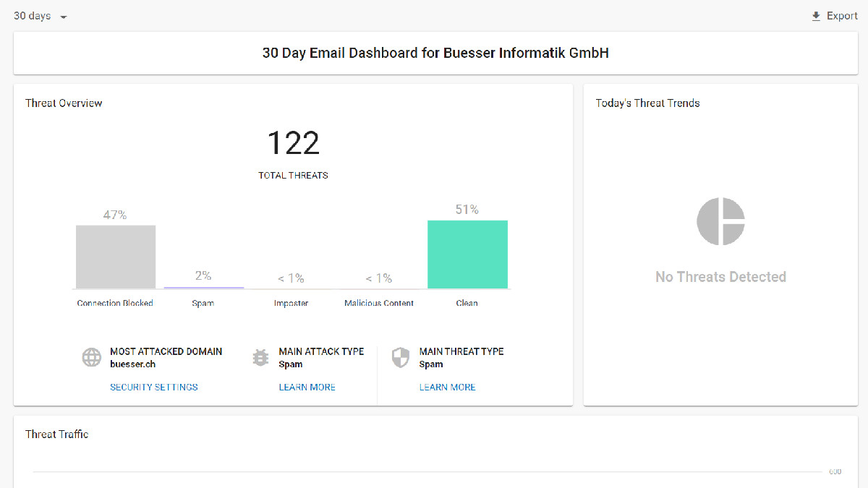Viewport: 868px width, 488px height.
Task: Click the 600 axis label in Threat Traffic
Action: (x=835, y=472)
